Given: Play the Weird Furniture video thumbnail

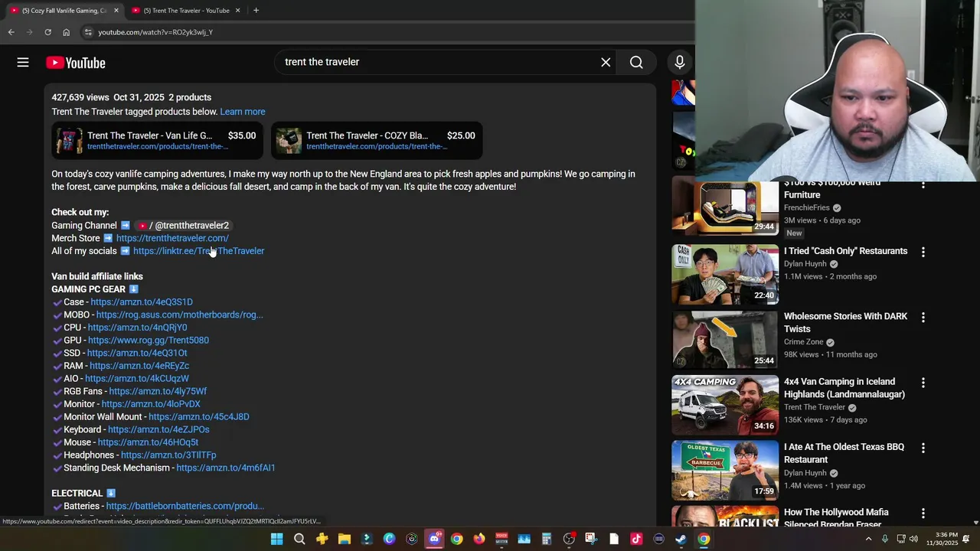Looking at the screenshot, I should (725, 208).
